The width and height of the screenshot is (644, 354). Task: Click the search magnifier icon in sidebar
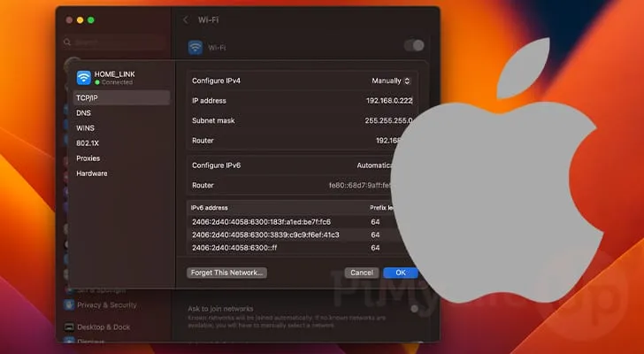point(68,42)
